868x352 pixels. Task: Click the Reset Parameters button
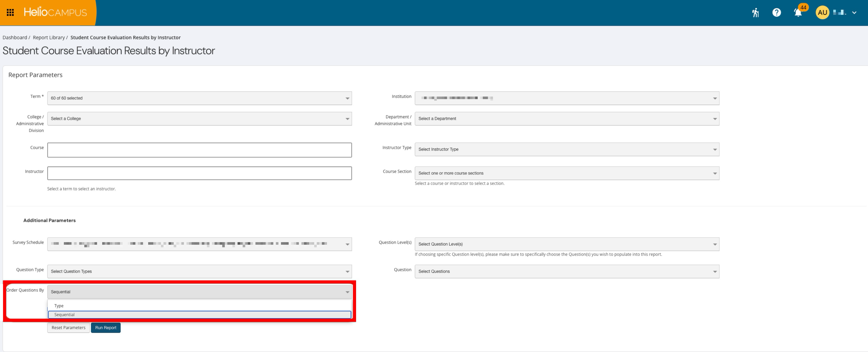click(x=68, y=327)
